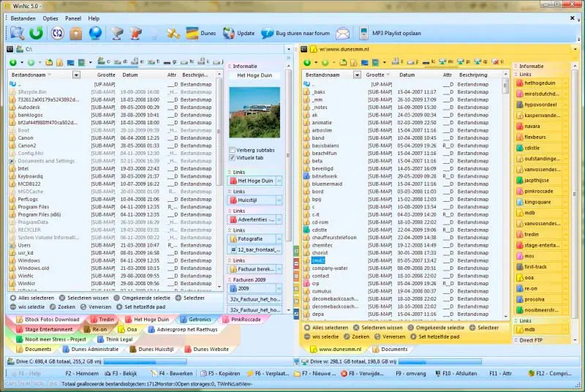Click the yellow tools settings toolbar icon
This screenshot has width=585, height=392.
tap(173, 33)
